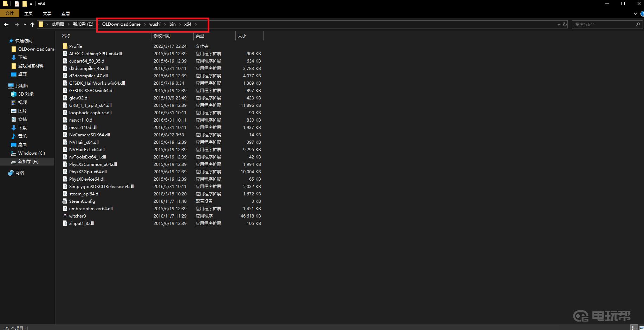Screen dimensions: 644x330
Task: Open 快速访问 in navigation pane
Action: [24, 40]
